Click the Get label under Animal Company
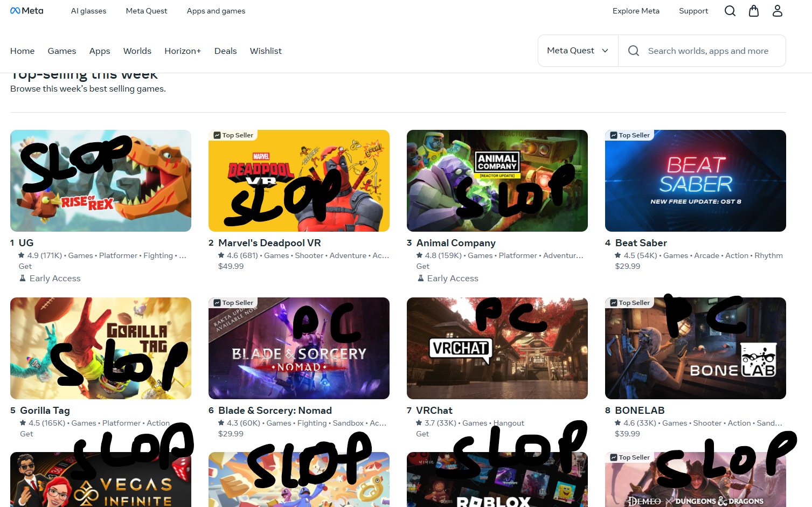 [423, 266]
